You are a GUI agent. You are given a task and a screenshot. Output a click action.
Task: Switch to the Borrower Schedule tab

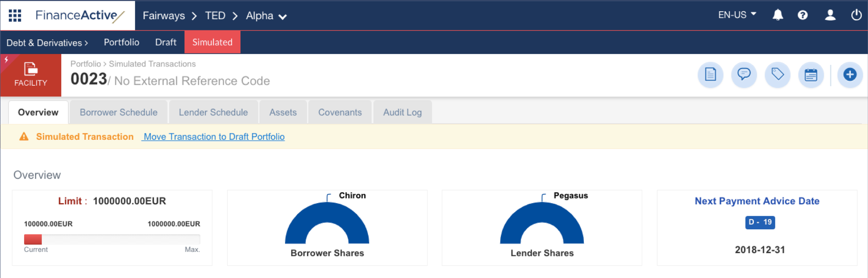click(118, 112)
